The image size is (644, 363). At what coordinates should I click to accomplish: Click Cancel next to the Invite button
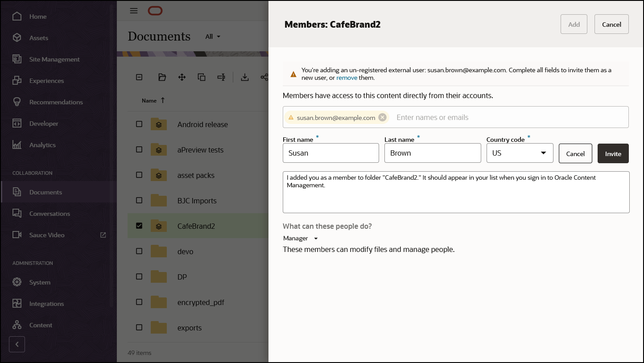click(x=575, y=153)
